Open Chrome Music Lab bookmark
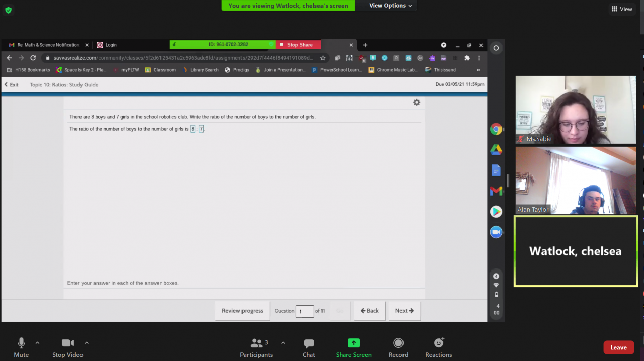Viewport: 644px width, 361px height. tap(393, 70)
